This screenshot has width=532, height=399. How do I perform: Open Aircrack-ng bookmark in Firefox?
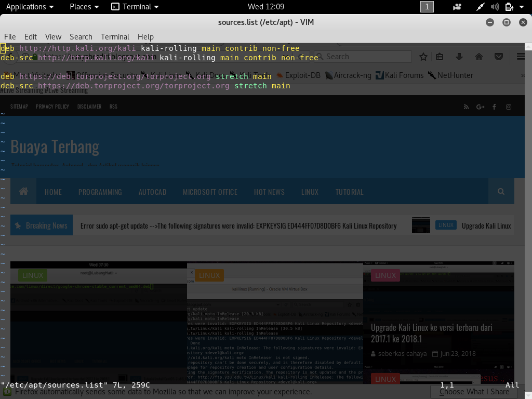point(349,75)
